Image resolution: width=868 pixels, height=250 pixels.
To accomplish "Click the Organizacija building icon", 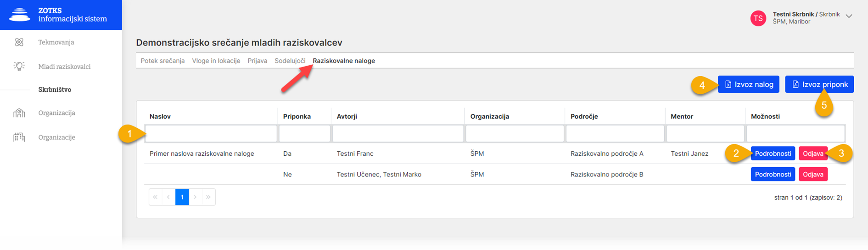I will click(19, 113).
